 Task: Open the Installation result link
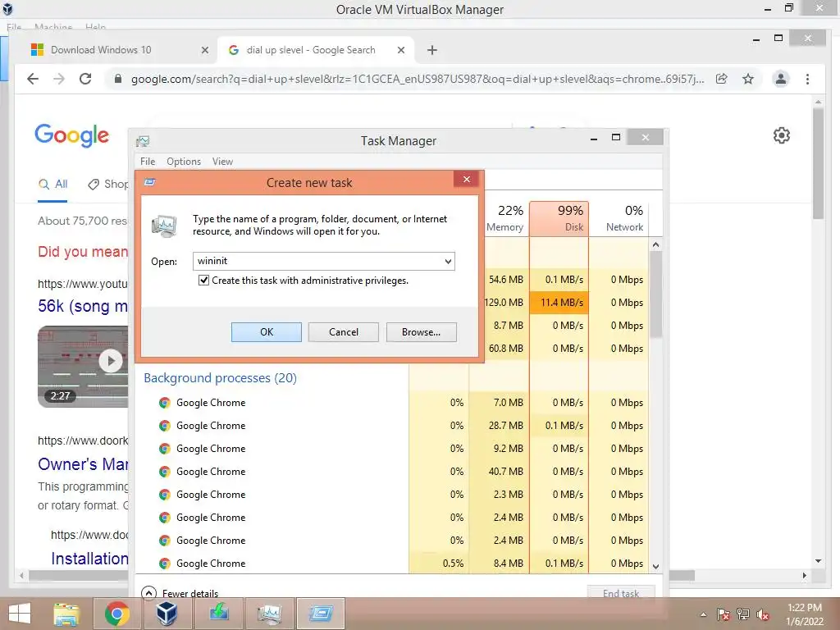tap(89, 559)
